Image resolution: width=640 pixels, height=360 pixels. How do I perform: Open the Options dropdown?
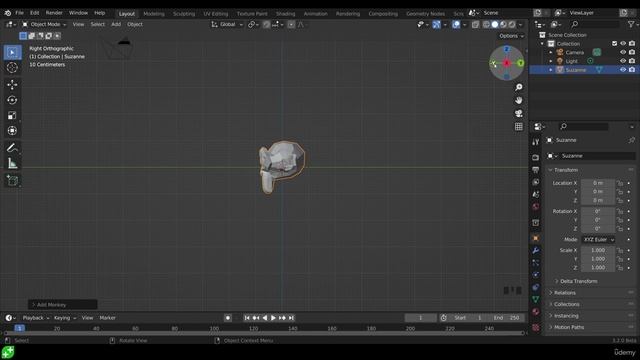tap(511, 36)
